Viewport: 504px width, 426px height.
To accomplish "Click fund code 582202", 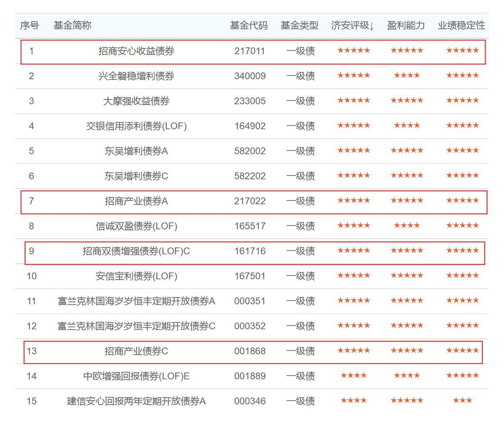I will click(x=250, y=176).
